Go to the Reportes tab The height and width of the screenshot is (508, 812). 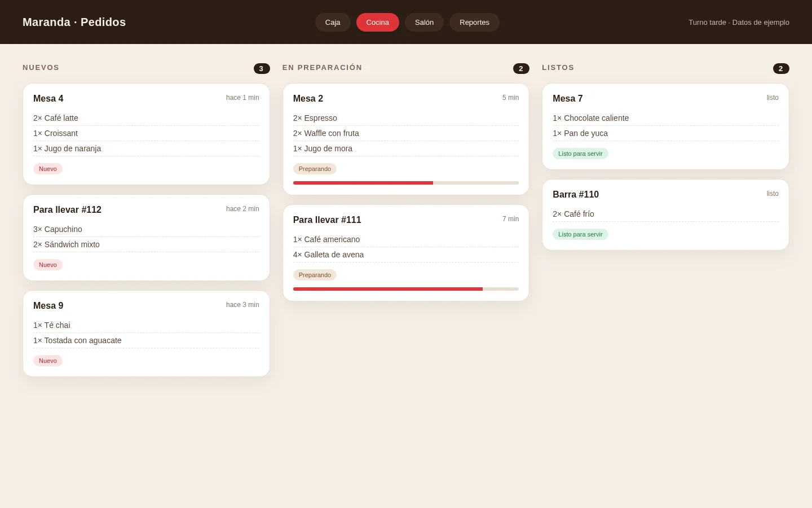click(474, 22)
